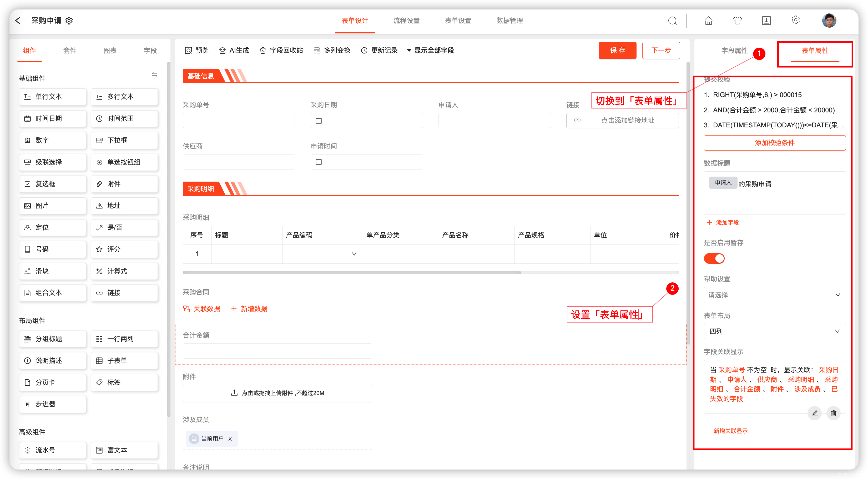868x479 pixels.
Task: Open 表单布局 四列 dropdown
Action: (x=774, y=331)
